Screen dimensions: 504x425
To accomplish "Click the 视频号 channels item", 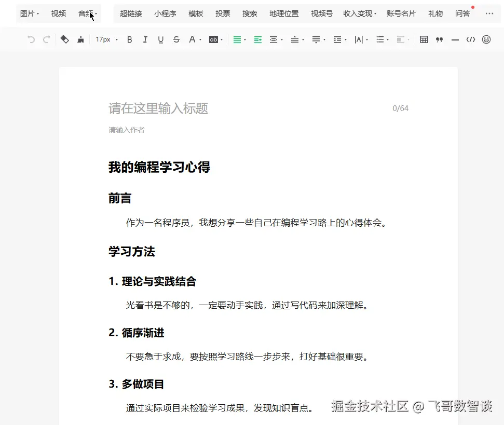I will point(322,13).
